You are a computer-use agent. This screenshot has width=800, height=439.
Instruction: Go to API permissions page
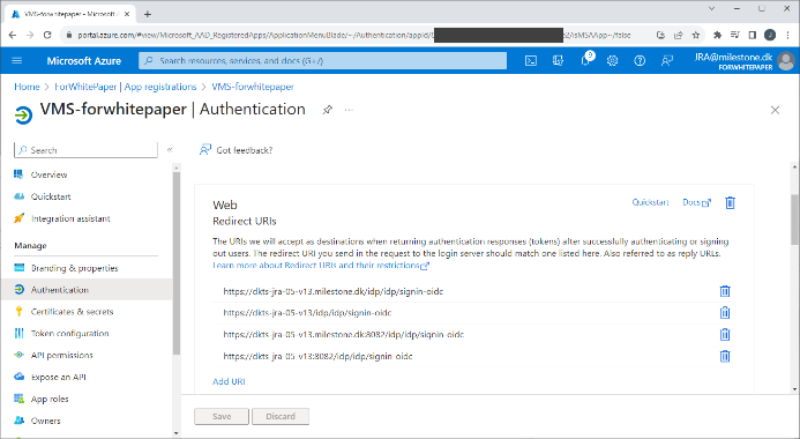62,355
